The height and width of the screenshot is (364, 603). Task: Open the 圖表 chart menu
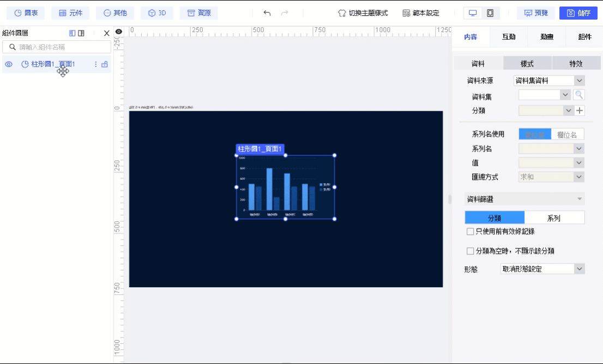26,13
